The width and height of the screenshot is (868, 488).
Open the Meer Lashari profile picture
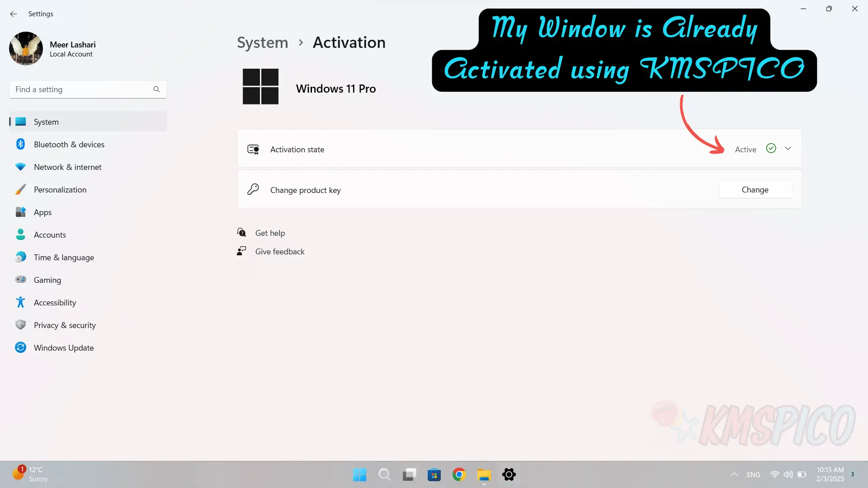pyautogui.click(x=26, y=49)
